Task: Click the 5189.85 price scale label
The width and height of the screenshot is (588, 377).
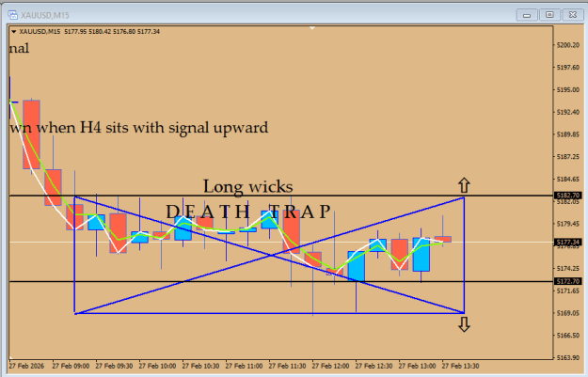Action: (568, 134)
